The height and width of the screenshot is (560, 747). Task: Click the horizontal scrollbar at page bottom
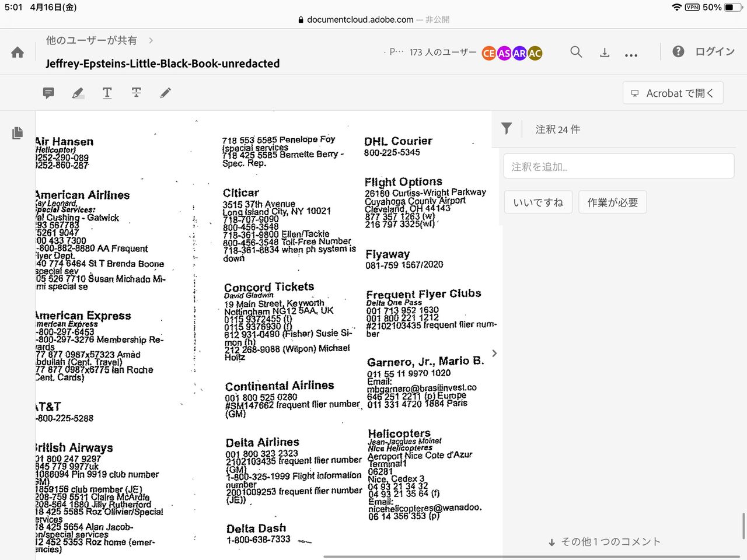click(x=532, y=556)
